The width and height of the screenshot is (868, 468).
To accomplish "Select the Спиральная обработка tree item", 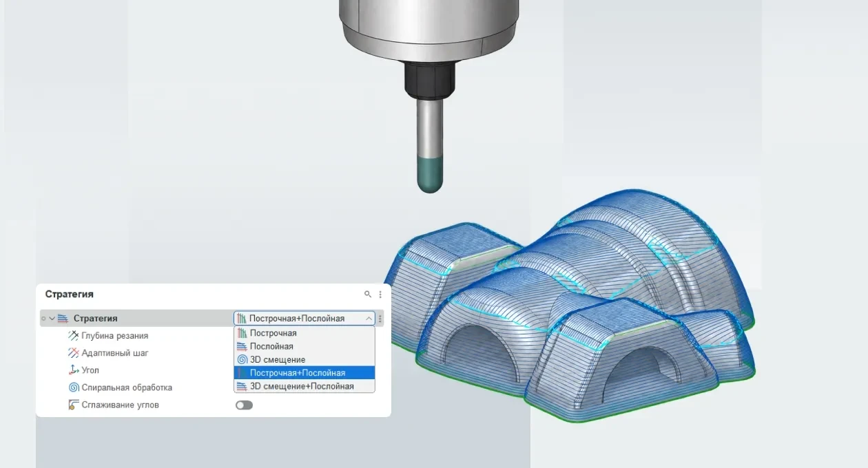I will [x=127, y=387].
